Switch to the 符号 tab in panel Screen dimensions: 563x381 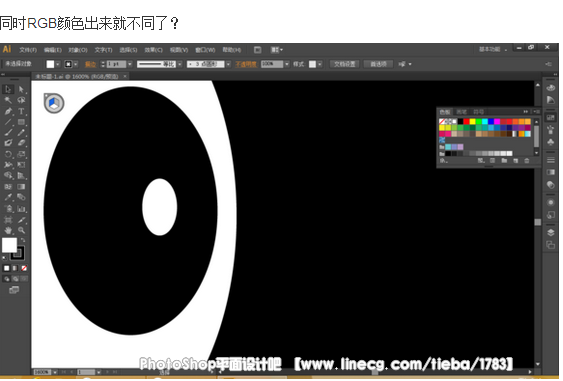(479, 112)
